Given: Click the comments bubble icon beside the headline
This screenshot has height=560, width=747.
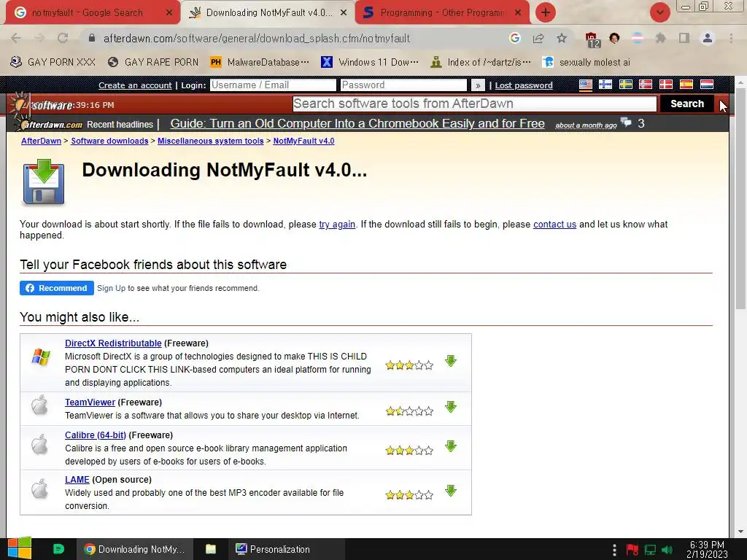Looking at the screenshot, I should tap(627, 122).
